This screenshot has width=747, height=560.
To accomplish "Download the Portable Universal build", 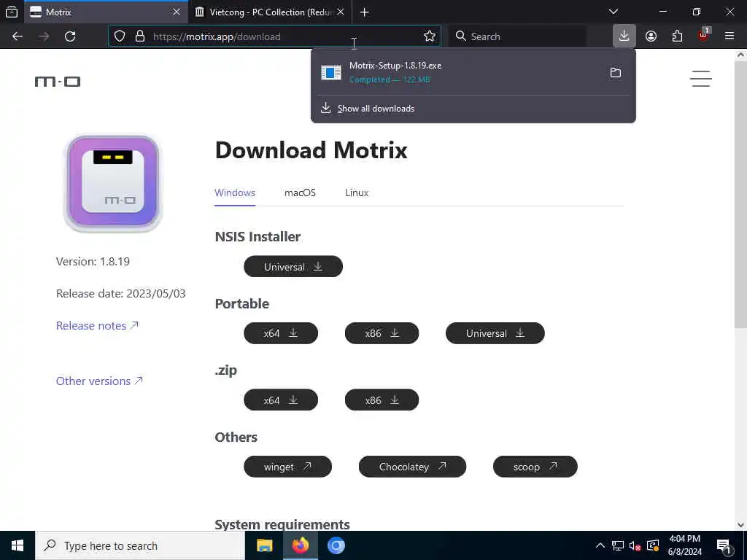I will click(x=495, y=333).
